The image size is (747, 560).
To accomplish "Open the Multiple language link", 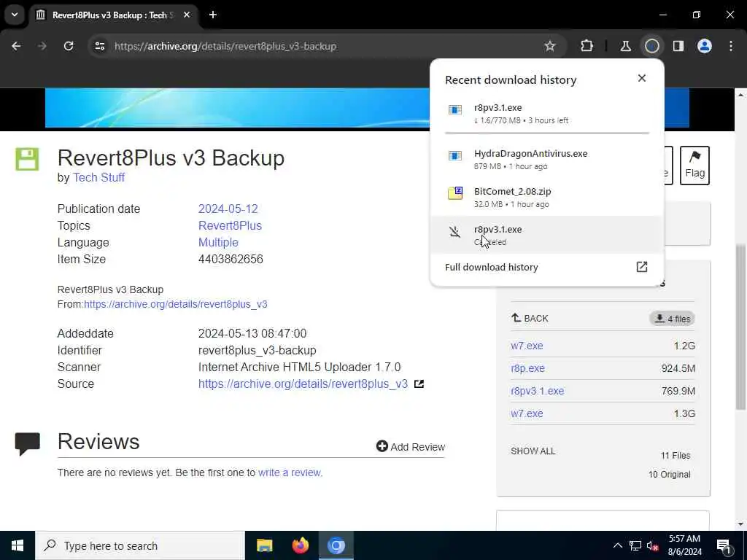I will [218, 242].
